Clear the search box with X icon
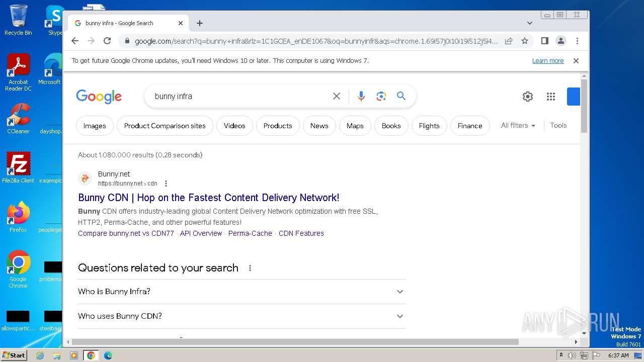Image resolution: width=644 pixels, height=362 pixels. [x=337, y=96]
